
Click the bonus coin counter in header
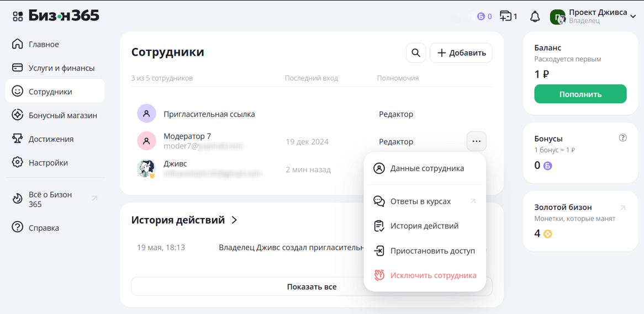coord(484,17)
